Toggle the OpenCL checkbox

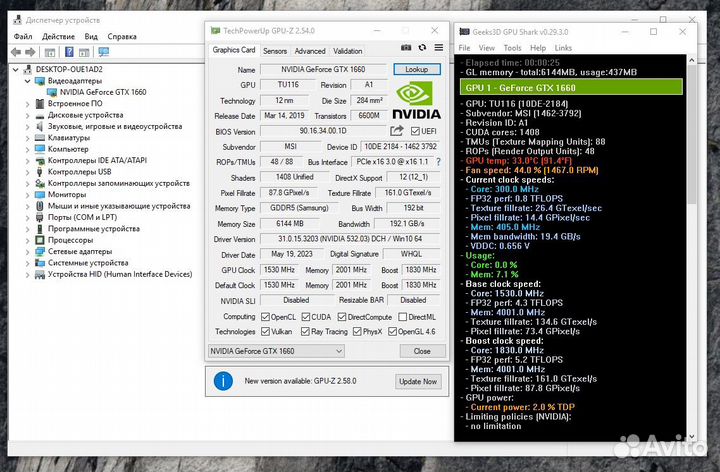[x=265, y=317]
